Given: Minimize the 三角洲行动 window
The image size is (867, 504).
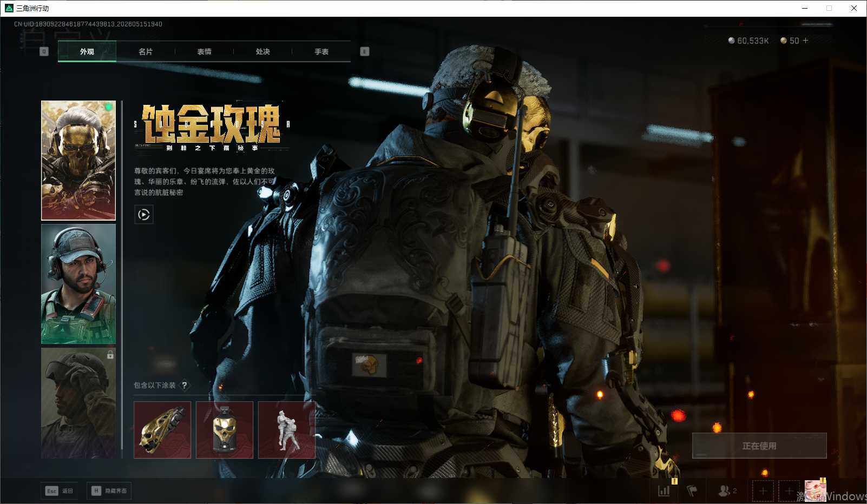Looking at the screenshot, I should coord(805,8).
